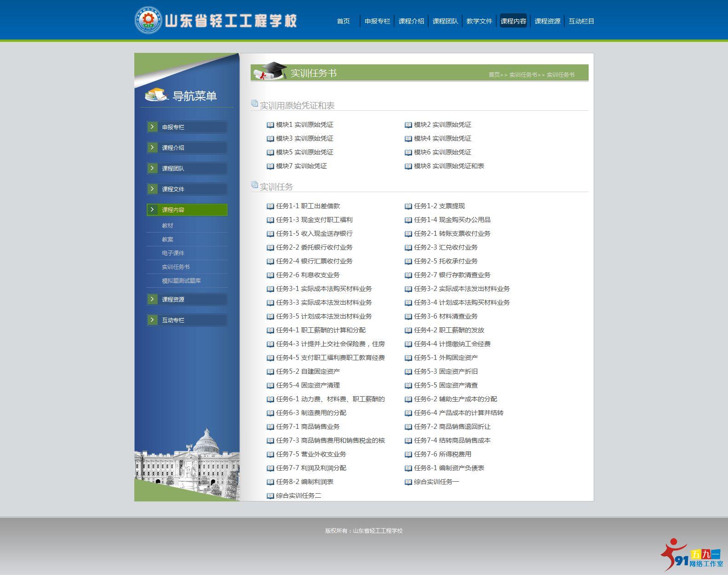Open 课程内容 tab in top navigation
The height and width of the screenshot is (575, 728).
coord(513,21)
